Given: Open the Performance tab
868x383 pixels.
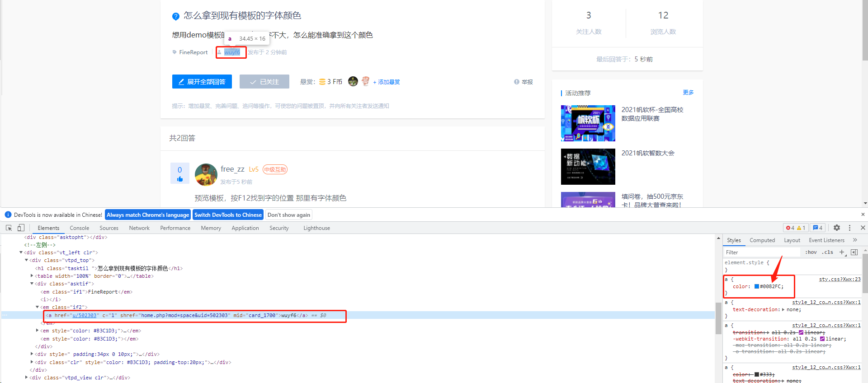Looking at the screenshot, I should tap(175, 228).
